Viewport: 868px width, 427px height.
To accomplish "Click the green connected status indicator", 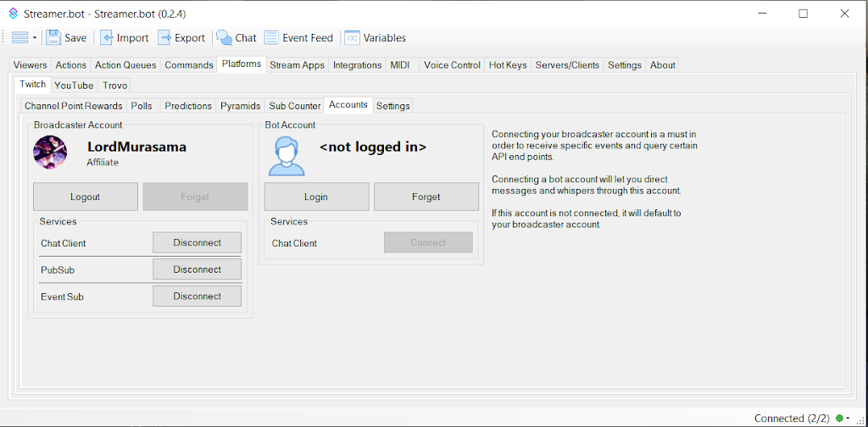I will (x=839, y=419).
